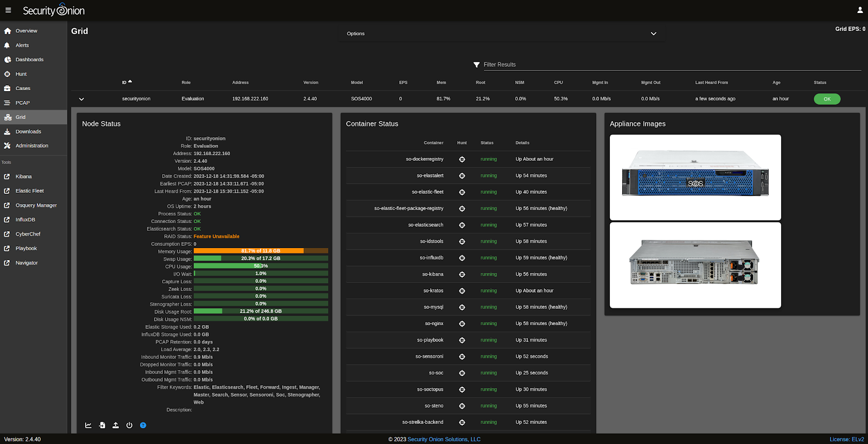868x444 pixels.
Task: Click the filter funnel icon
Action: 476,65
